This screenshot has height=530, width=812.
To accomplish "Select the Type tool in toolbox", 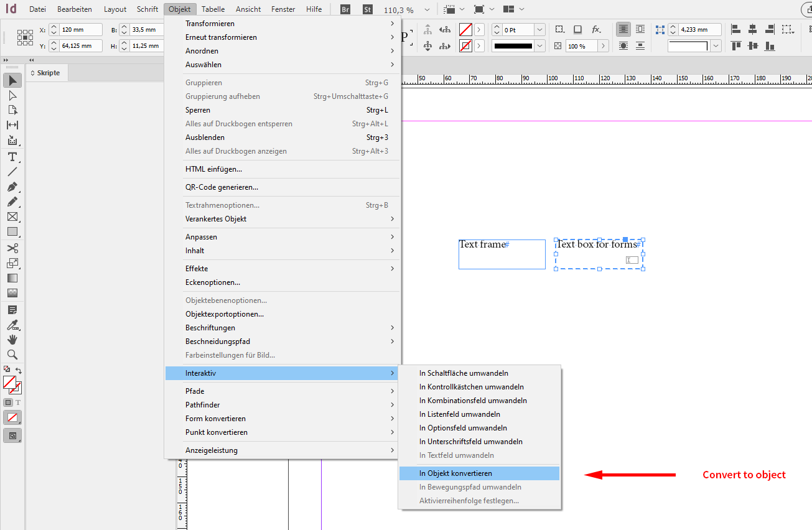I will (12, 157).
